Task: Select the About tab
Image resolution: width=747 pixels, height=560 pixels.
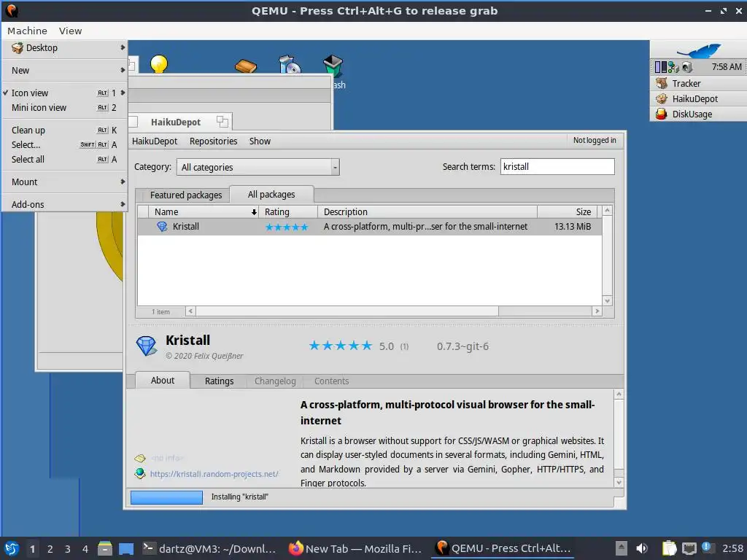Action: [x=163, y=380]
